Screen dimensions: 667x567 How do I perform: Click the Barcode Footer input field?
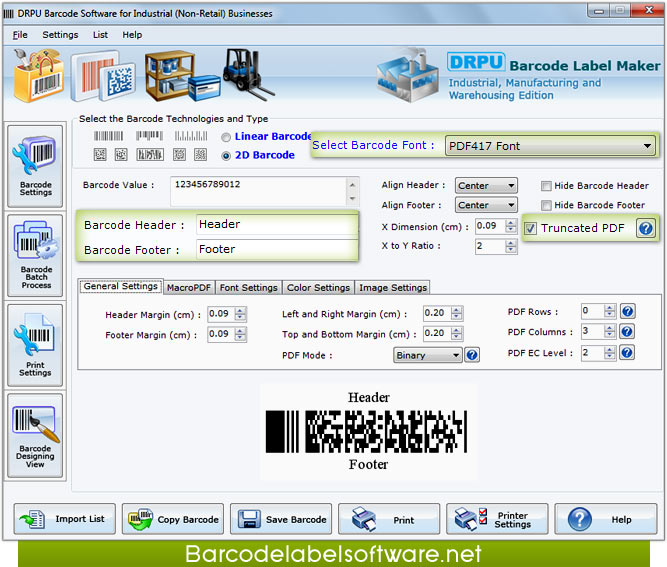[277, 249]
